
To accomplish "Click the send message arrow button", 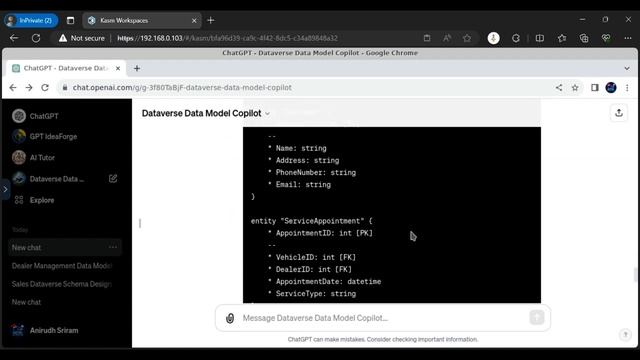I will click(537, 317).
